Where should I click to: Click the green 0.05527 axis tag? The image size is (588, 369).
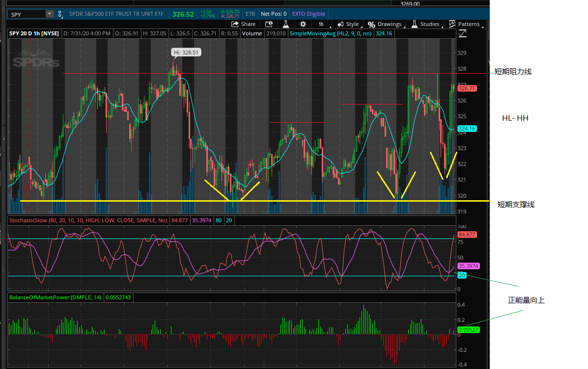[x=468, y=330]
